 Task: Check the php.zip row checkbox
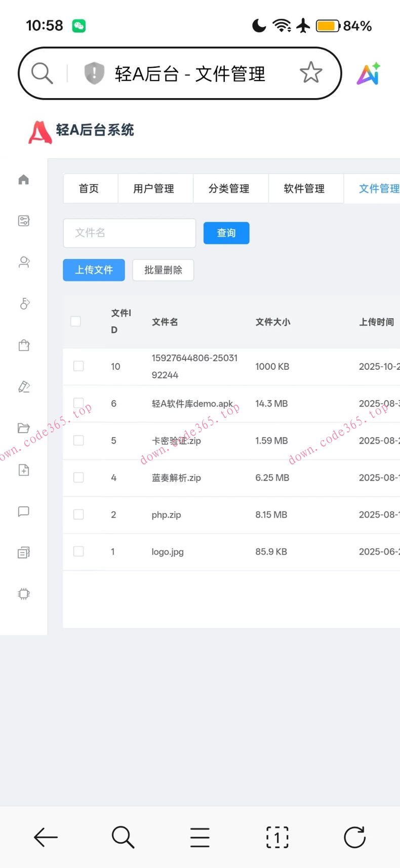[78, 514]
